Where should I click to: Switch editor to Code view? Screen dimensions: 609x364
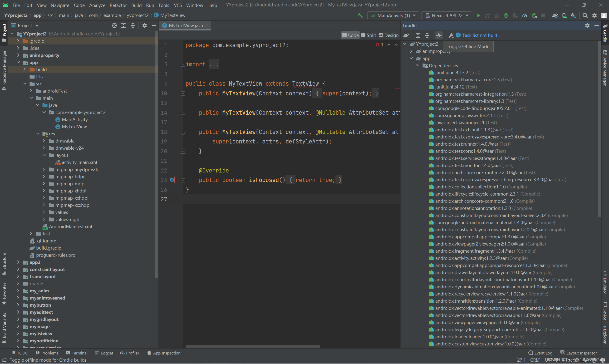[x=350, y=35]
